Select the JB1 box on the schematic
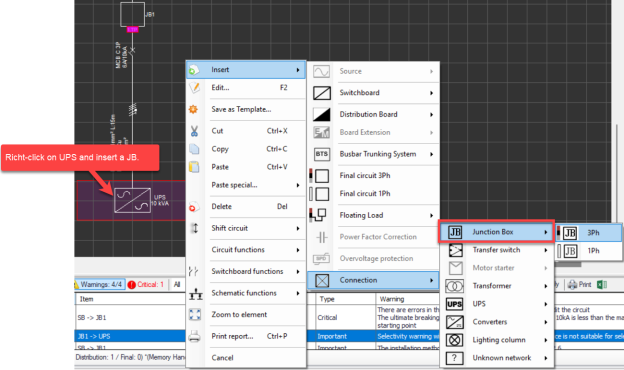 pos(132,14)
